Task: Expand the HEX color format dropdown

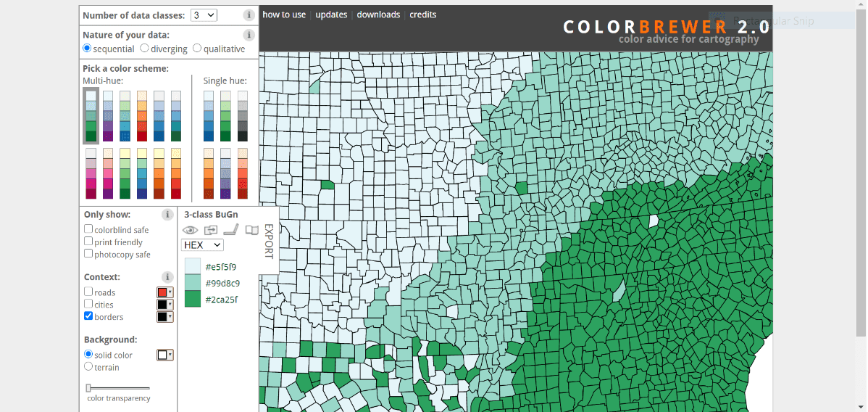Action: [202, 245]
